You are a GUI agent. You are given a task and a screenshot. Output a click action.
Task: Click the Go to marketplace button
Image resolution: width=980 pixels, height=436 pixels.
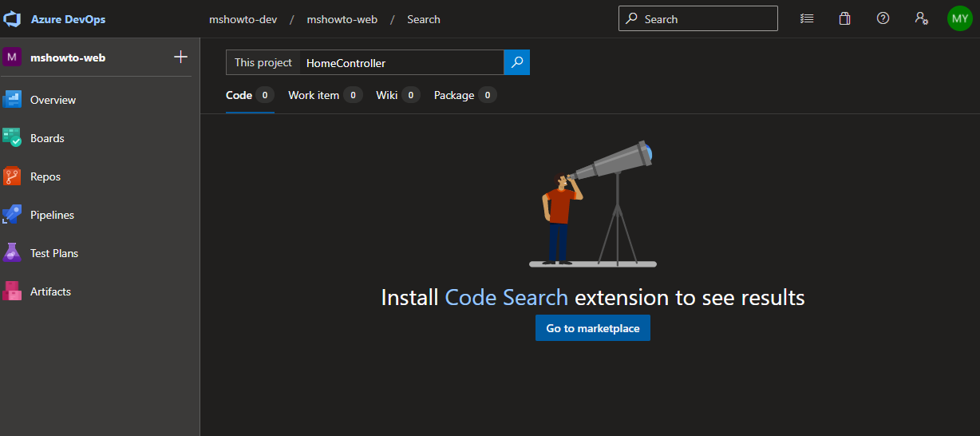point(593,328)
